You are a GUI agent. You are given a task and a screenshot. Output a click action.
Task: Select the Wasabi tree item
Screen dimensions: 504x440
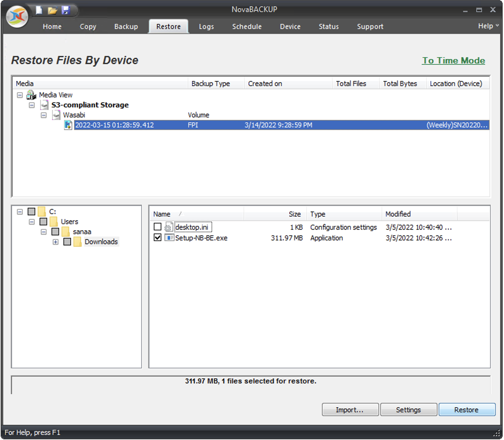[74, 115]
